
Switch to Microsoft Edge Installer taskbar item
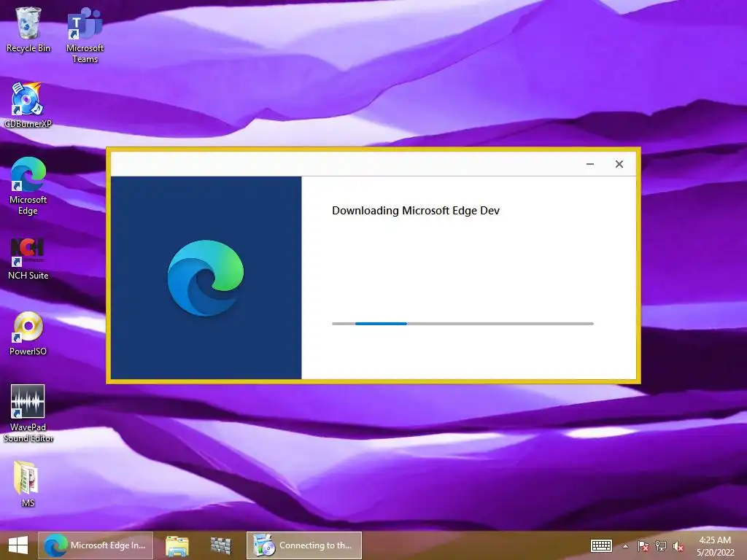click(96, 545)
